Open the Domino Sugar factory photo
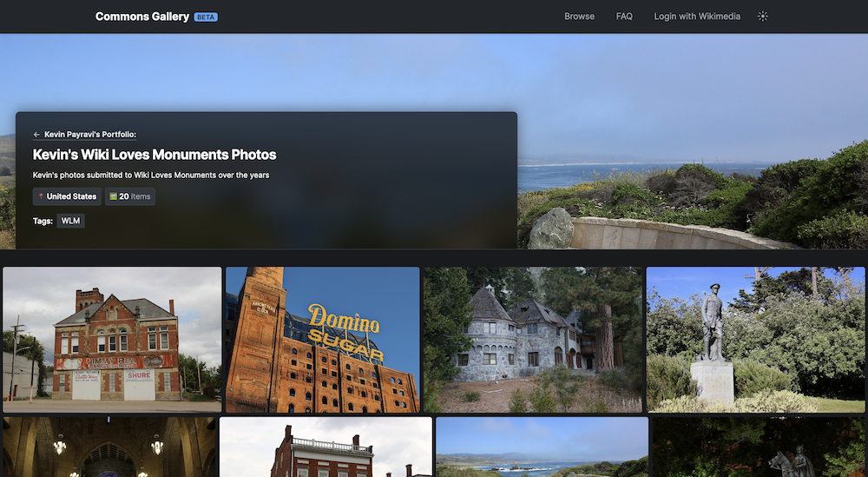The width and height of the screenshot is (868, 477). click(323, 340)
